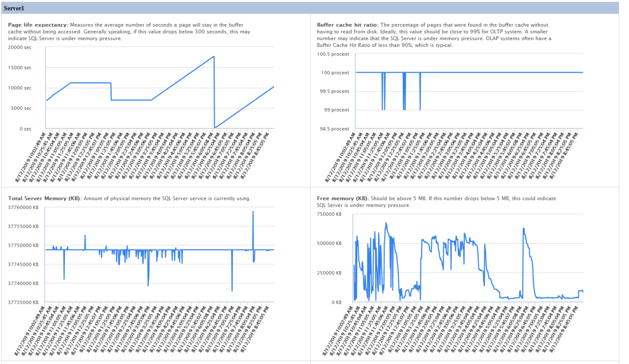Select the Page life expectancy chart title
Viewport: 629px width, 364px height.
pos(38,25)
